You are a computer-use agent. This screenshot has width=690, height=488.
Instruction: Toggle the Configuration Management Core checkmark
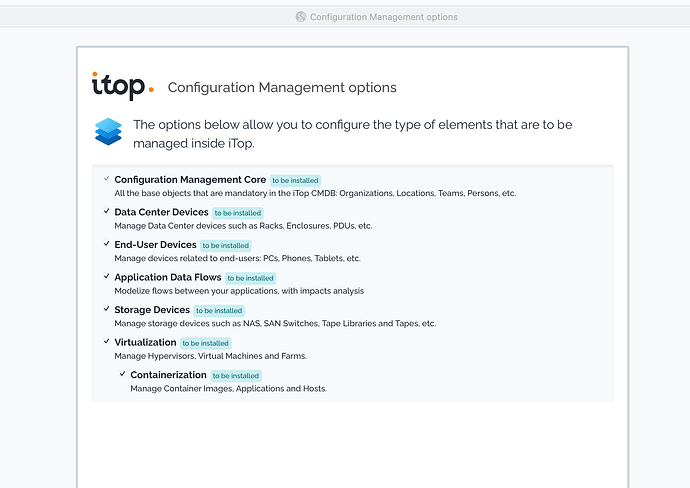pyautogui.click(x=106, y=179)
